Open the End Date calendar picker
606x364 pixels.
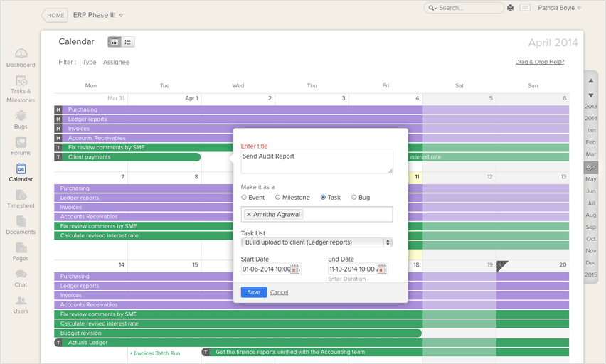click(381, 269)
